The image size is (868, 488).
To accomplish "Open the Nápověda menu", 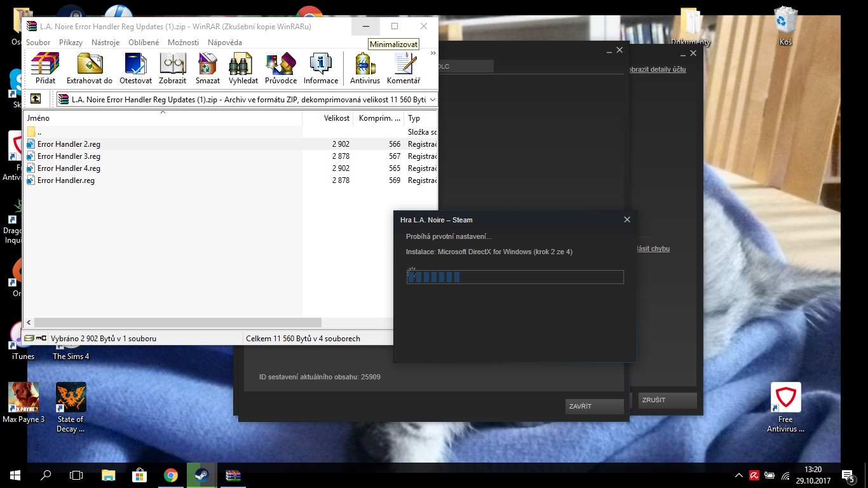I will 225,43.
